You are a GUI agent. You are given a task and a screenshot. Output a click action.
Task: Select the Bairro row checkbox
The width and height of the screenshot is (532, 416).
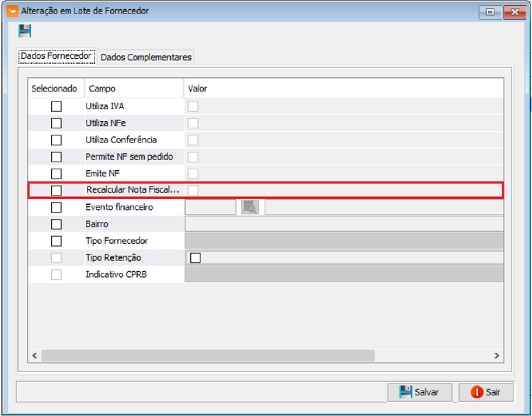tap(56, 224)
